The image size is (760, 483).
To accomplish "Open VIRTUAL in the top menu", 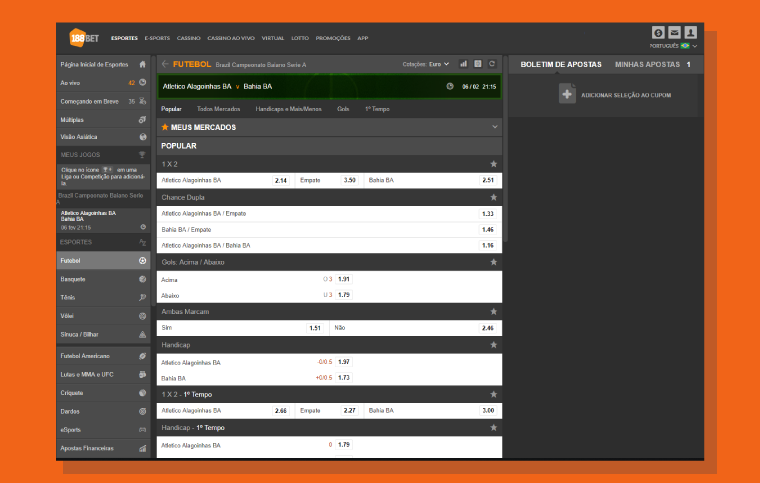I will click(x=273, y=38).
